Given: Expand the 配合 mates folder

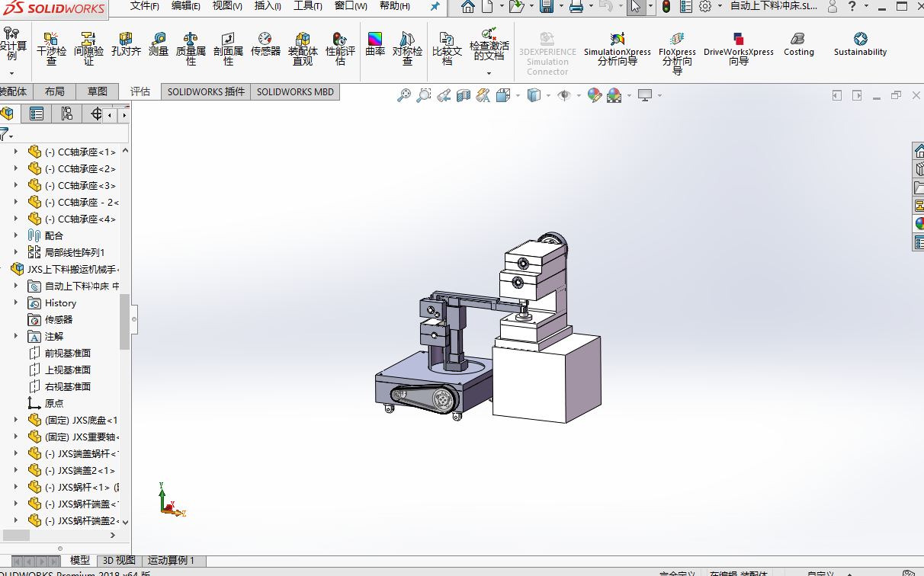Looking at the screenshot, I should (15, 235).
